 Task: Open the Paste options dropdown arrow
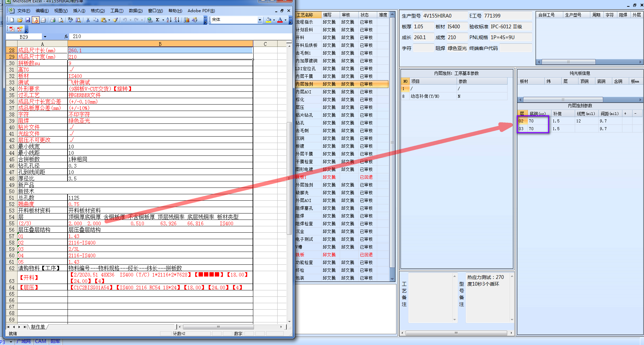[109, 20]
